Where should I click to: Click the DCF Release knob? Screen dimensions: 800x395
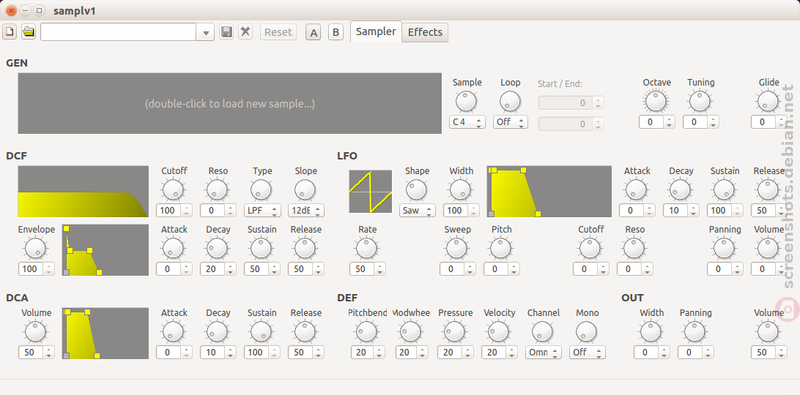[306, 249]
